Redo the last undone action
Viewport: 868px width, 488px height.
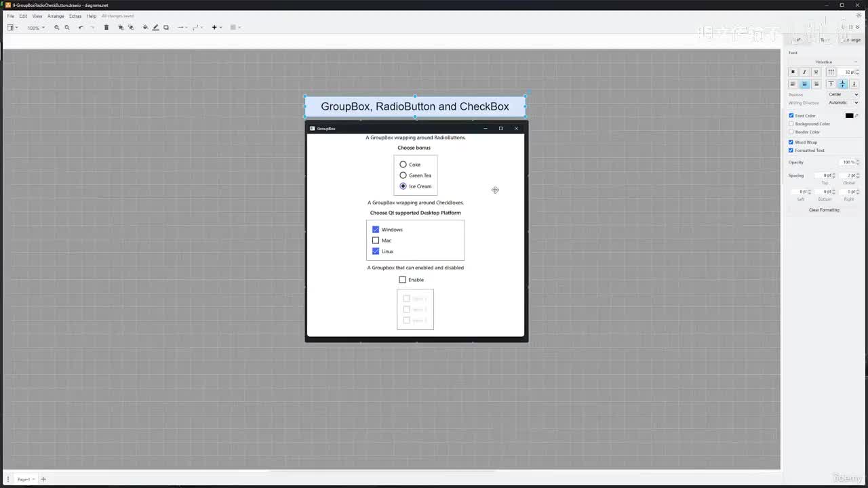(x=92, y=27)
